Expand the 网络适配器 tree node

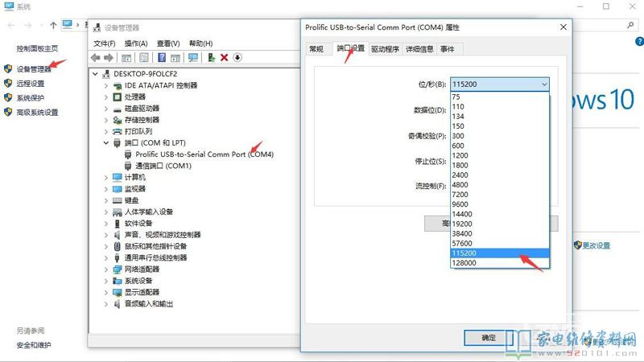click(x=106, y=269)
